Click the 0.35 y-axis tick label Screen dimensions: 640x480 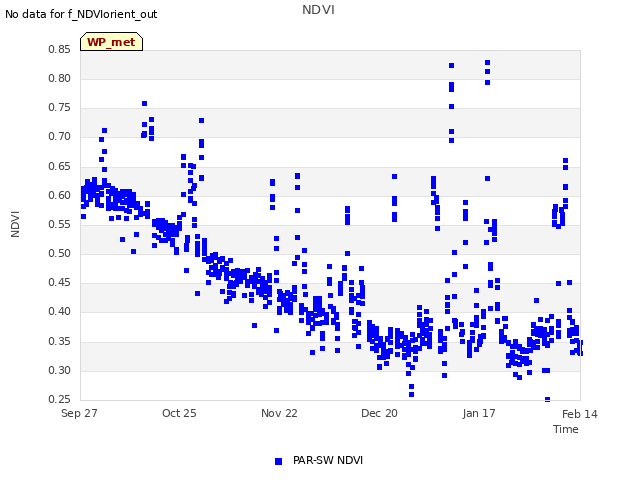click(x=59, y=341)
